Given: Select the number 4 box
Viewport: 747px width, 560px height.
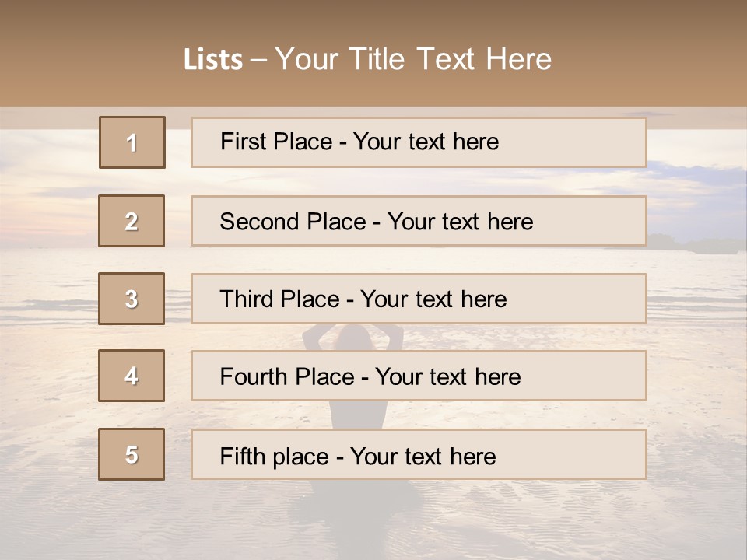Looking at the screenshot, I should click(132, 376).
